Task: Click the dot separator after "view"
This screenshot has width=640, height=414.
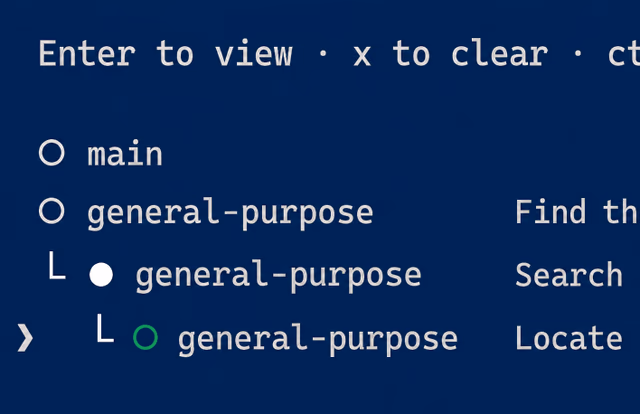Action: point(323,53)
